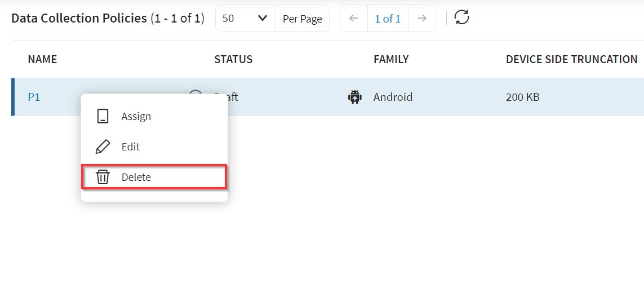Click the 200 KB truncation value
Screen dimensions: 644x298
(522, 97)
